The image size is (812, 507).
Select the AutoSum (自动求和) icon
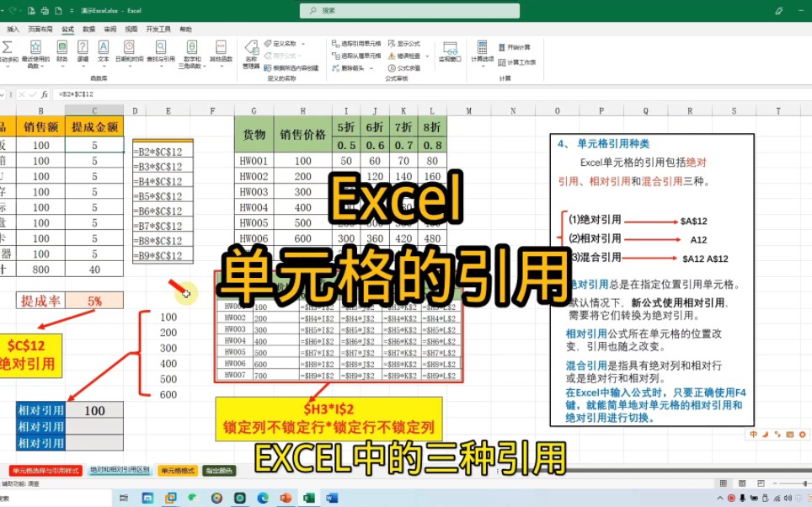[x=6, y=49]
